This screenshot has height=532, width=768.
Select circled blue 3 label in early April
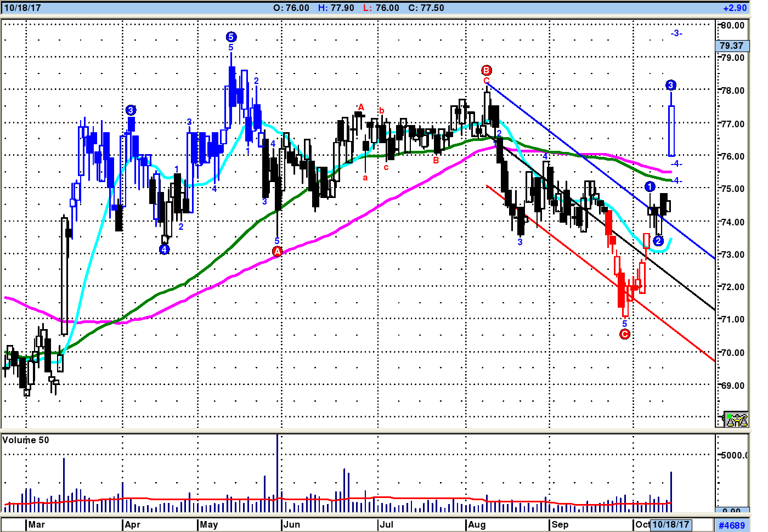click(131, 110)
